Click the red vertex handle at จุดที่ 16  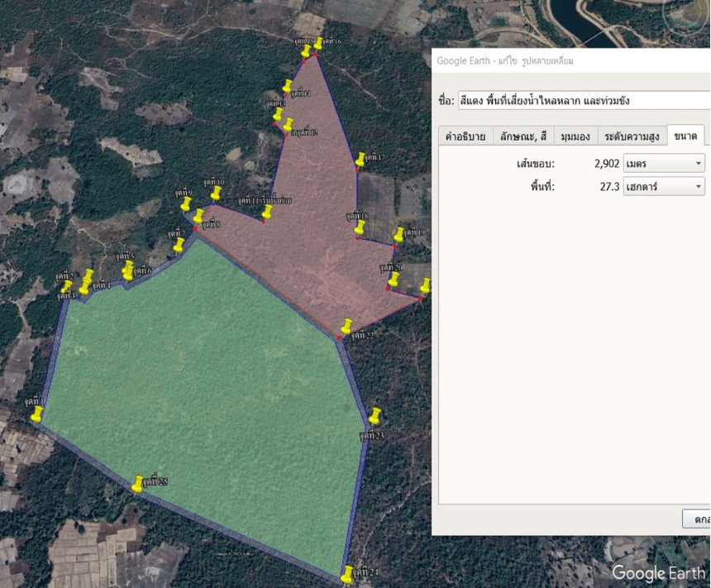[316, 55]
